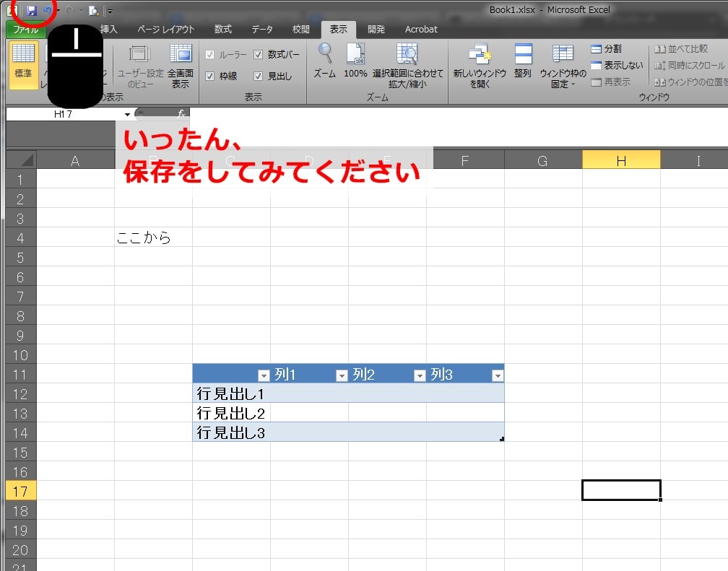Click the Save icon on the Quick Access Toolbar
The image size is (728, 571).
point(30,10)
